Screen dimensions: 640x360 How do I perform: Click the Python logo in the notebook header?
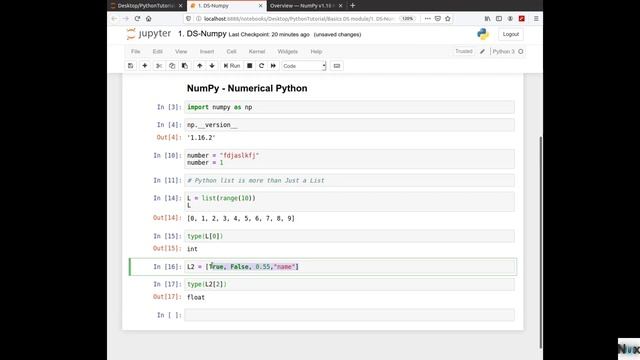[x=483, y=34]
